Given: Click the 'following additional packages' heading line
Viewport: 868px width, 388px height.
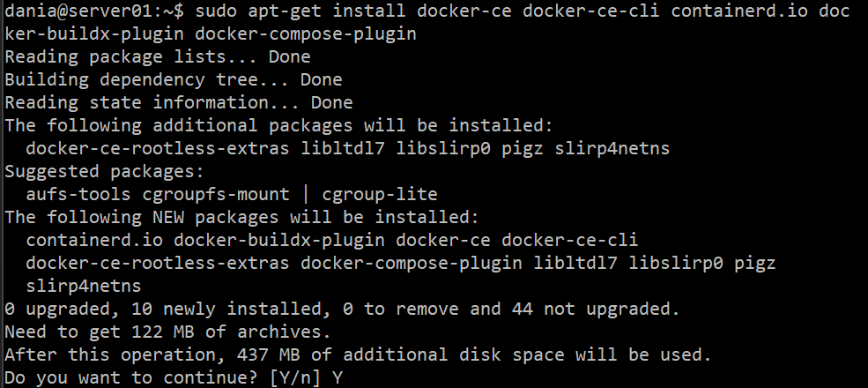Looking at the screenshot, I should [278, 126].
